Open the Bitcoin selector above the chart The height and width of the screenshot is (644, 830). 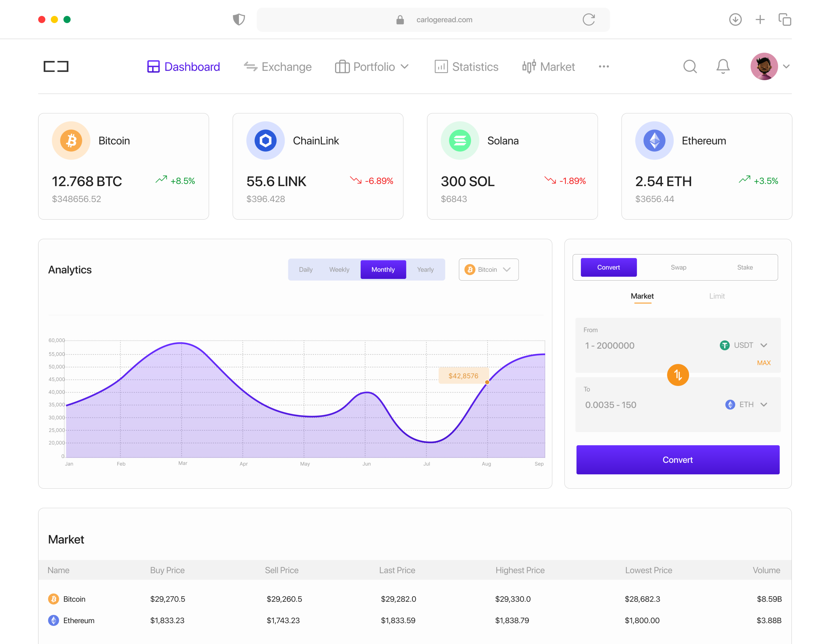pos(488,269)
